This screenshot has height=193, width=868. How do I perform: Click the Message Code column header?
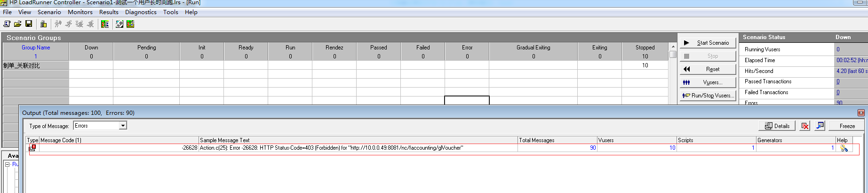[119, 140]
